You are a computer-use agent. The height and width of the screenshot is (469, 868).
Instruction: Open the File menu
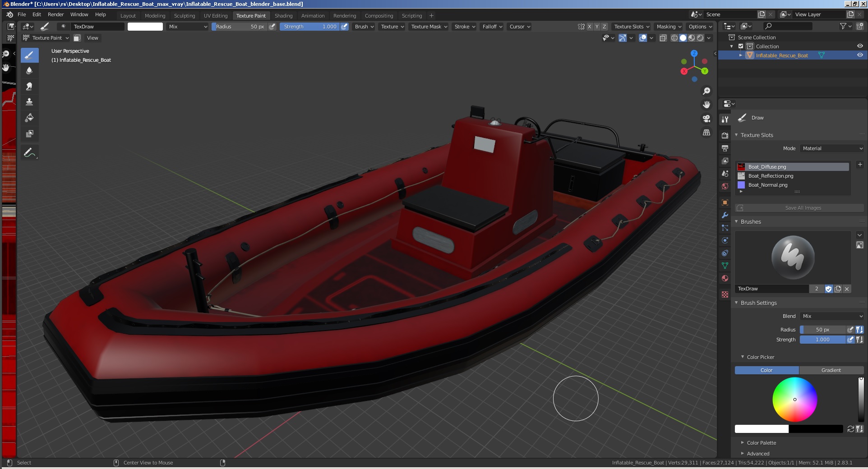point(22,14)
